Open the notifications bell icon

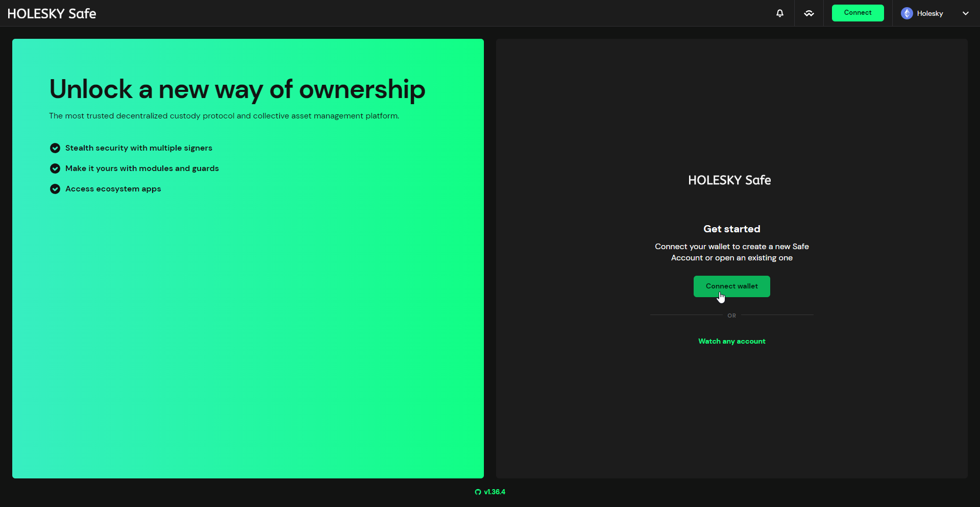point(779,13)
